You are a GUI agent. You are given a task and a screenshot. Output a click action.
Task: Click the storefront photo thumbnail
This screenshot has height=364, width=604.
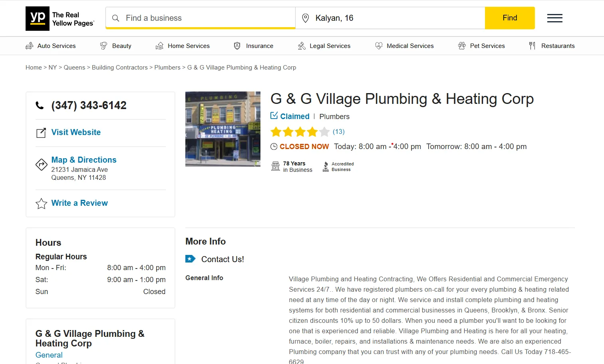(x=223, y=129)
